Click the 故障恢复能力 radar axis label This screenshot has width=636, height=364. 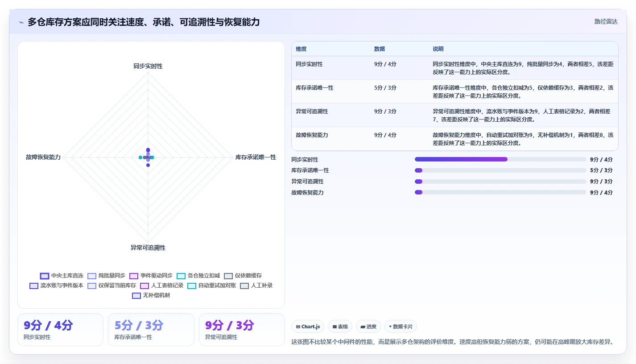(43, 157)
